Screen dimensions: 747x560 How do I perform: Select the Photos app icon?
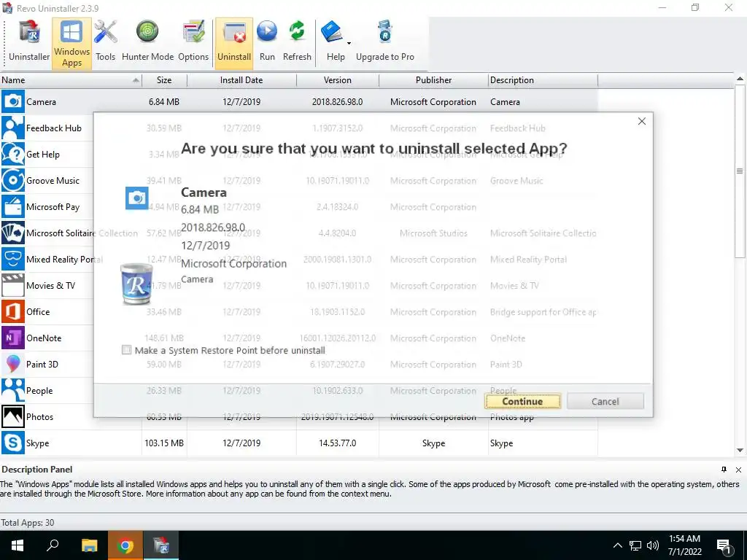click(x=13, y=416)
